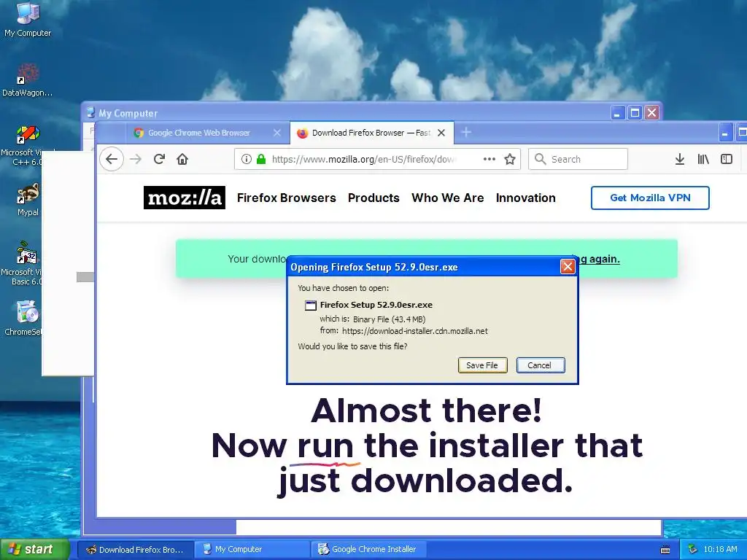Launch the Mypal desktop shortcut
Image resolution: width=747 pixels, height=560 pixels.
click(28, 199)
